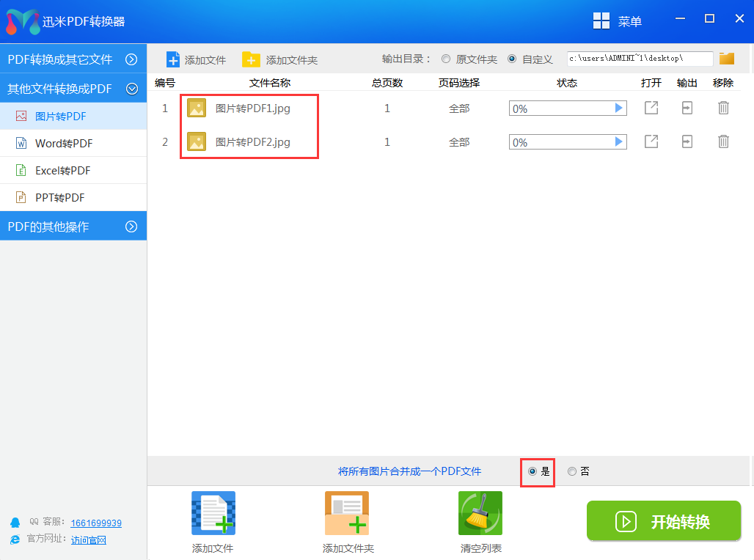The height and width of the screenshot is (560, 754).
Task: Click the 输出 icon for 图片转PDF1.jpg
Action: (687, 108)
